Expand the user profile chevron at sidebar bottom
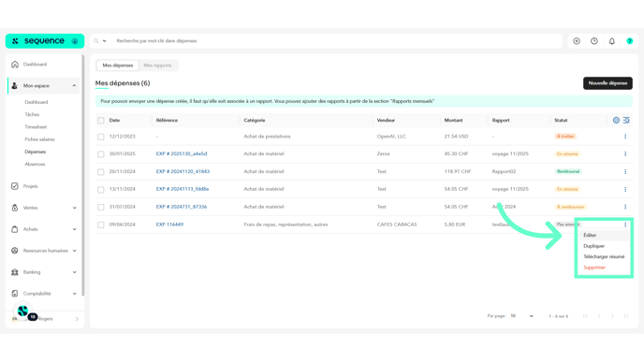The height and width of the screenshot is (362, 644). (77, 319)
